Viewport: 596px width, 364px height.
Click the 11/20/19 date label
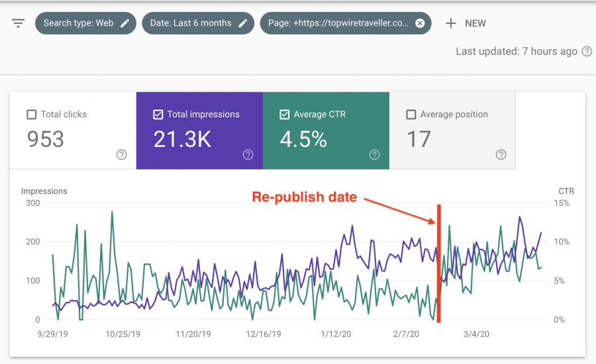pyautogui.click(x=193, y=334)
